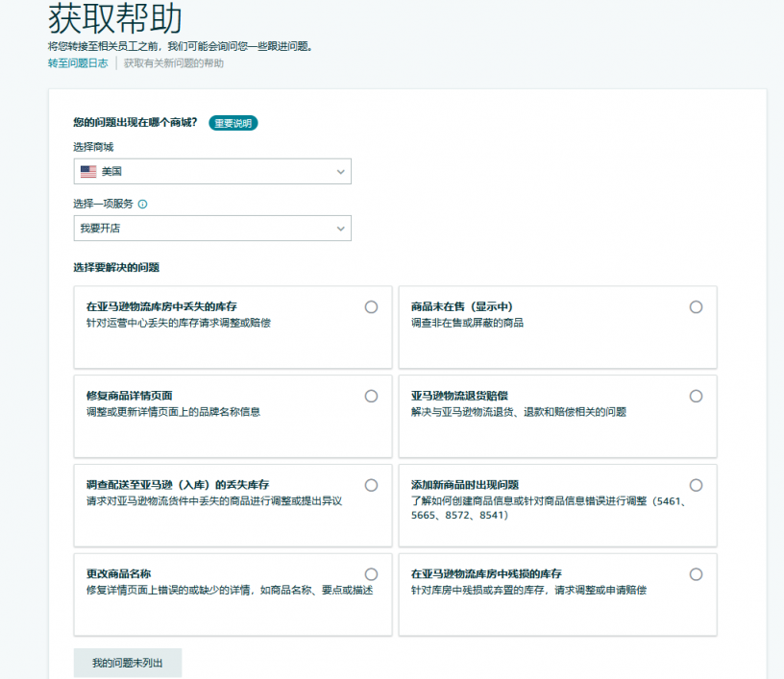The height and width of the screenshot is (679, 784).
Task: Click description mentioning error codes 5461、5665
Action: (x=549, y=508)
